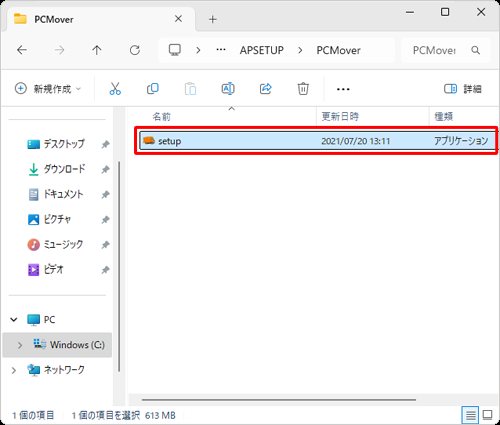
Task: Add a new tab with plus button
Action: tap(213, 19)
